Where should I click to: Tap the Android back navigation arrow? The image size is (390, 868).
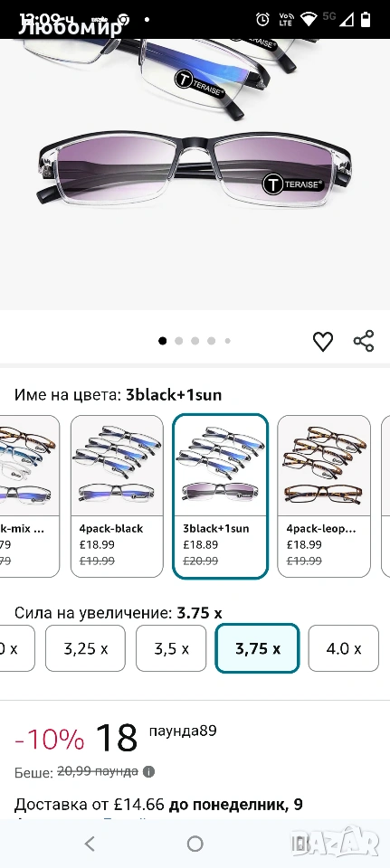(90, 844)
